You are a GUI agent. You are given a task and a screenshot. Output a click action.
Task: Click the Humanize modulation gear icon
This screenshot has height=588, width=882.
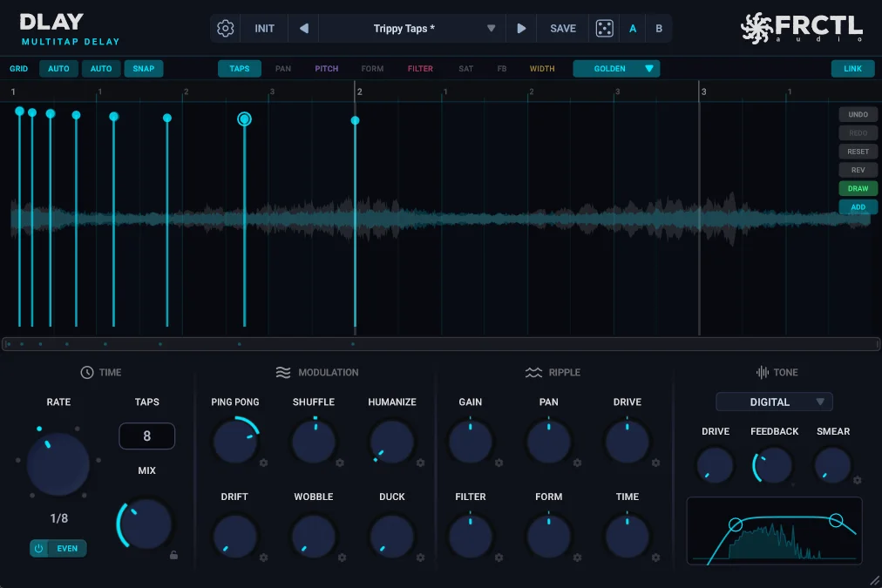[420, 463]
